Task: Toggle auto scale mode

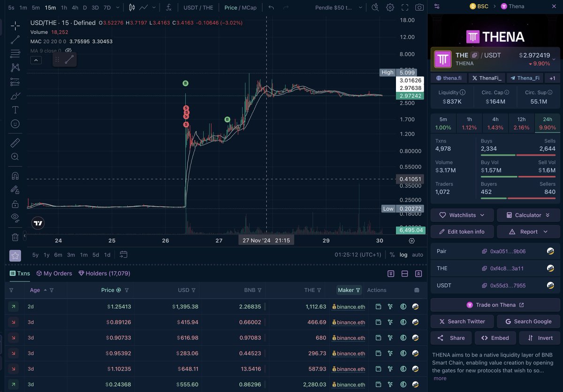Action: 417,255
